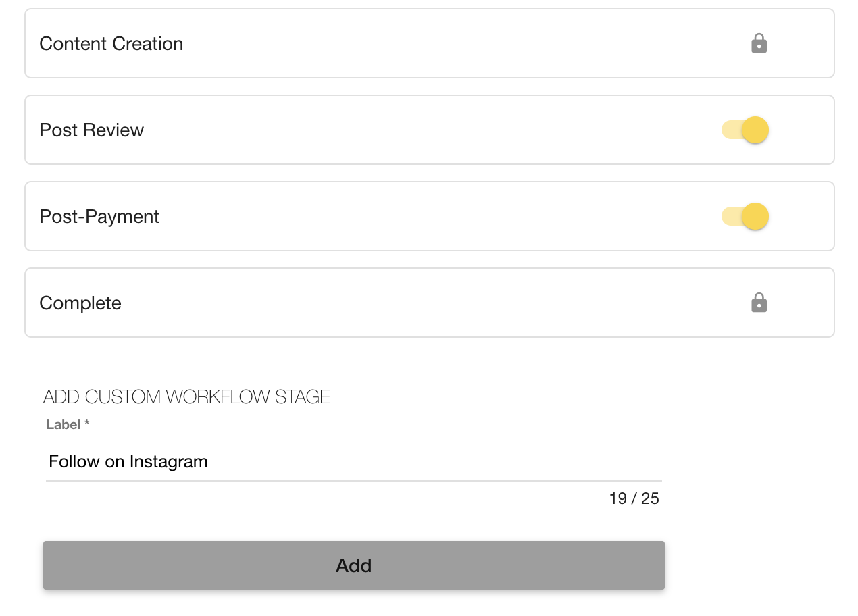This screenshot has width=858, height=616.
Task: Click the yellow knob of Post-Payment switch
Action: click(755, 216)
